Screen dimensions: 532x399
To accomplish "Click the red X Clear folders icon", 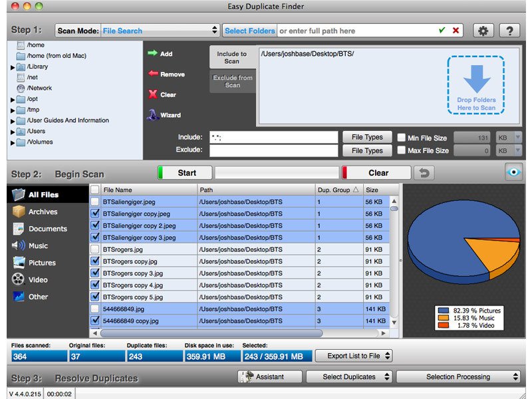I will (153, 94).
